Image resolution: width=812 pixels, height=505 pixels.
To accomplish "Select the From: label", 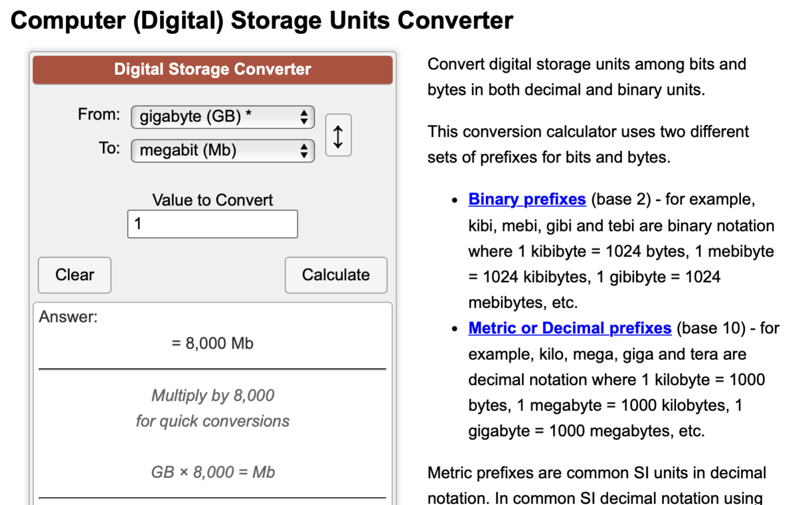I will click(99, 114).
